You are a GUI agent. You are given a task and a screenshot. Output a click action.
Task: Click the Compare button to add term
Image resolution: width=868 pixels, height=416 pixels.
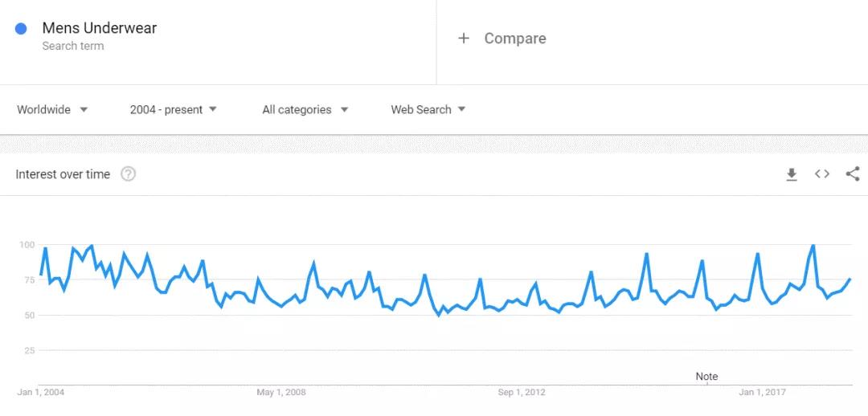[x=514, y=39]
